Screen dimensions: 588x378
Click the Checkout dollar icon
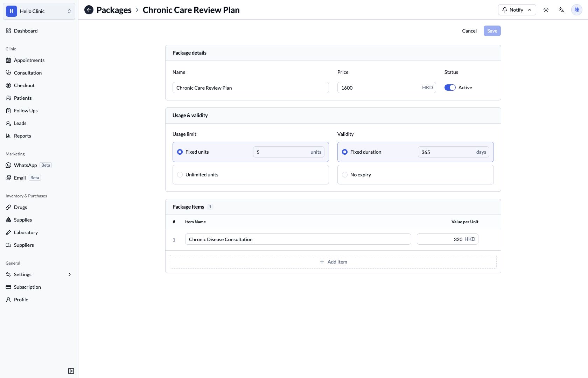(8, 85)
